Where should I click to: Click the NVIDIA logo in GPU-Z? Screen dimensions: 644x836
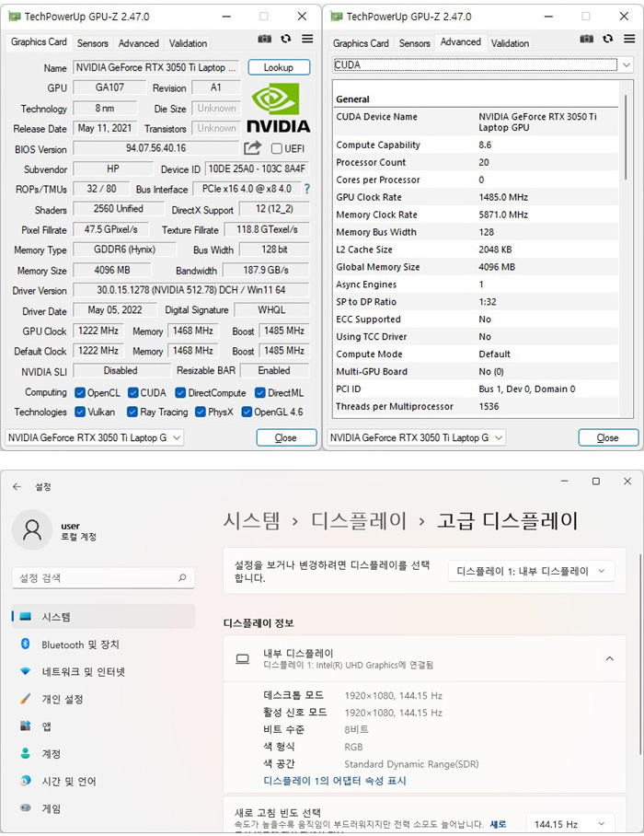tap(278, 108)
